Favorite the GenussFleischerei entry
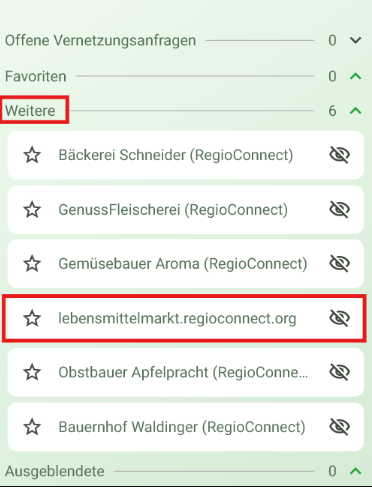Screen dimensions: 372x487 [x=32, y=210]
